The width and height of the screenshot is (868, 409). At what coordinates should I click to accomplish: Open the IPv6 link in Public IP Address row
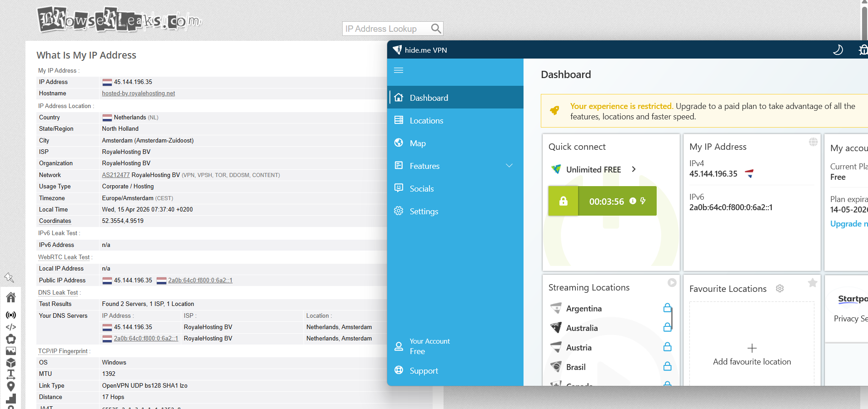click(x=200, y=281)
